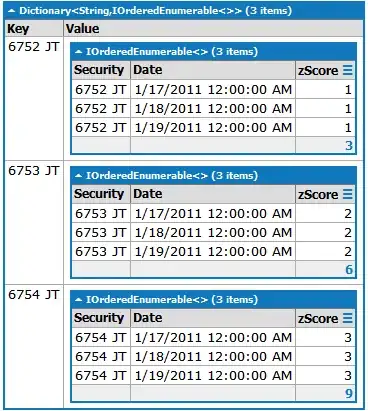Click zScore total 3 in first table
Image resolution: width=368 pixels, height=411 pixels.
pos(349,146)
